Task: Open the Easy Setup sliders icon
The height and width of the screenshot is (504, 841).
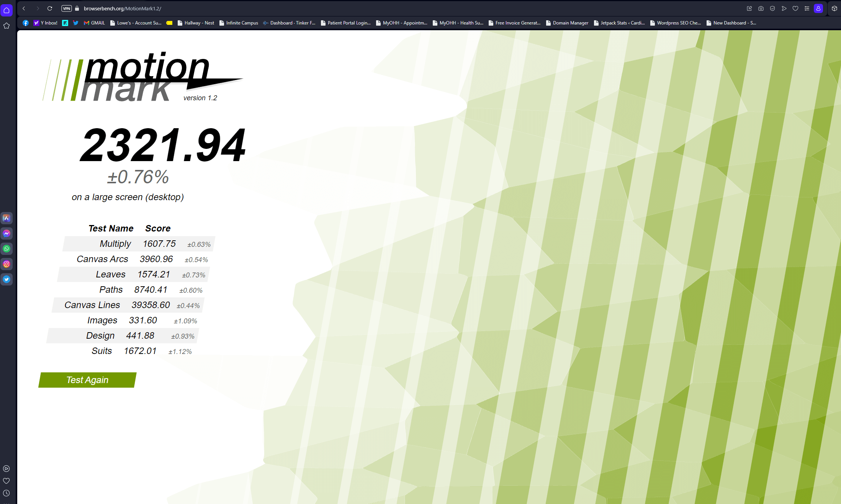Action: 807,8
